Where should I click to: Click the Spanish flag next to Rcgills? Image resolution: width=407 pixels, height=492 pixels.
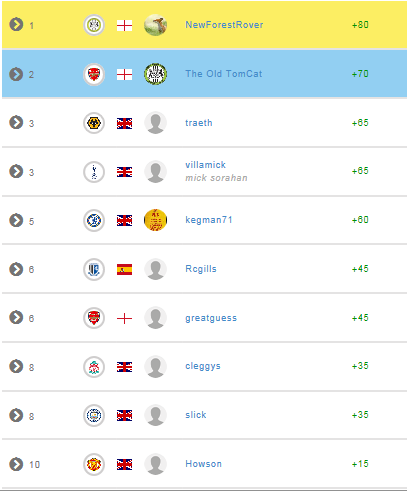click(124, 269)
